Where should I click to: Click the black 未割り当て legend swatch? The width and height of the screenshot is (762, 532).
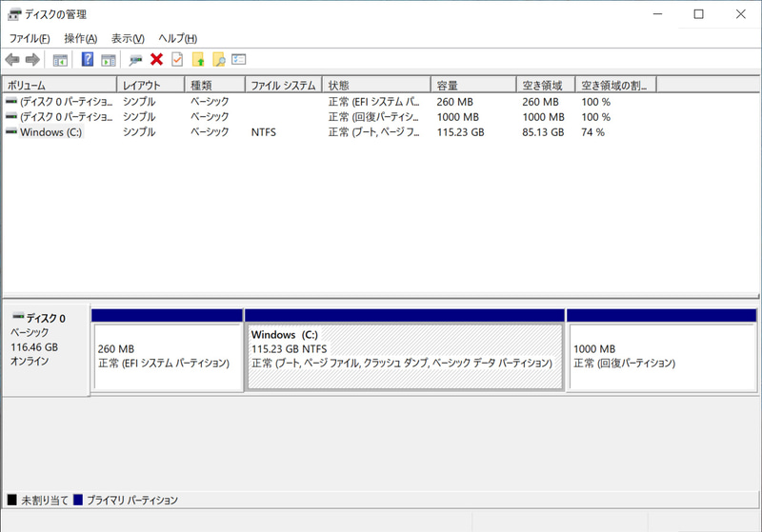pos(12,500)
